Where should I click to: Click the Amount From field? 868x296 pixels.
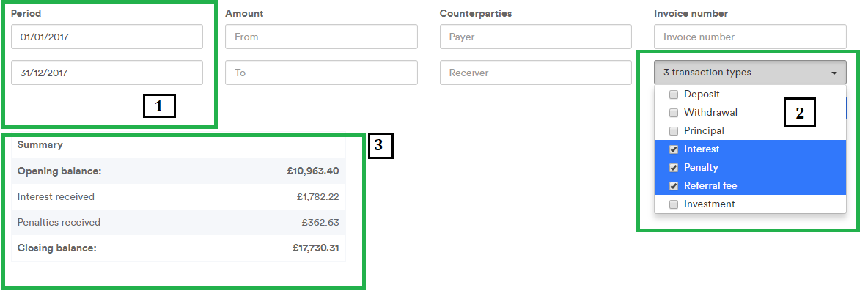pos(321,37)
